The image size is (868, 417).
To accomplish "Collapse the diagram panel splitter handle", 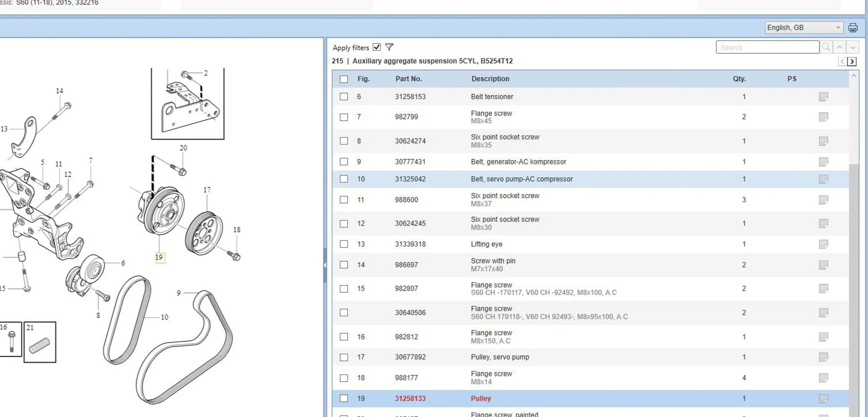I will point(325,265).
